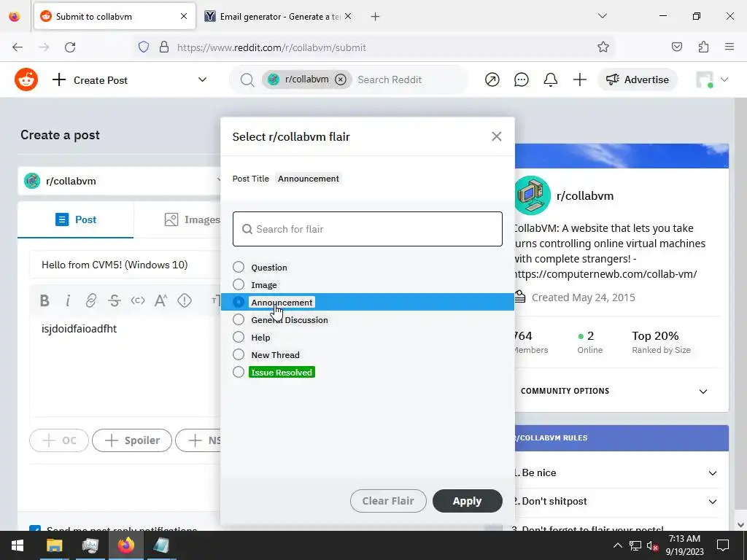Go to the Reddit home logo
Image resolution: width=747 pixels, height=560 pixels.
(x=26, y=79)
